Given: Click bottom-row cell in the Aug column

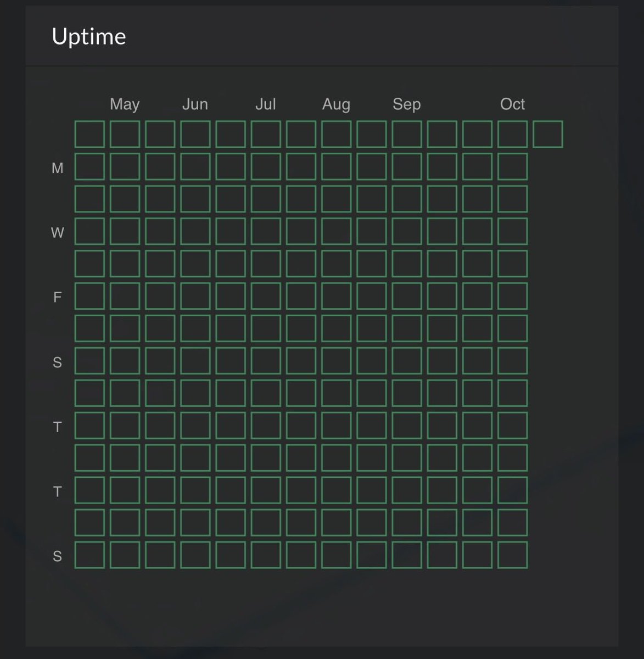Looking at the screenshot, I should (x=336, y=555).
